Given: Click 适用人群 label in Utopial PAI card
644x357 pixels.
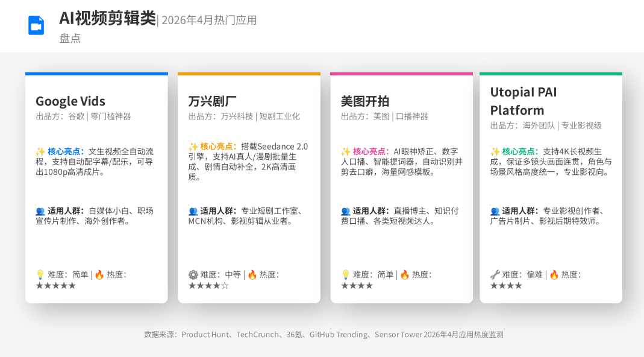Looking at the screenshot, I should tap(520, 211).
